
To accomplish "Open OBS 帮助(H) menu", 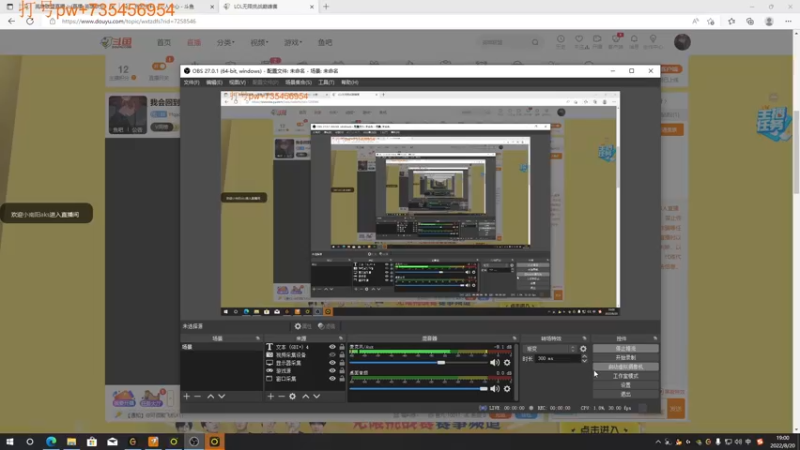I will [x=349, y=82].
